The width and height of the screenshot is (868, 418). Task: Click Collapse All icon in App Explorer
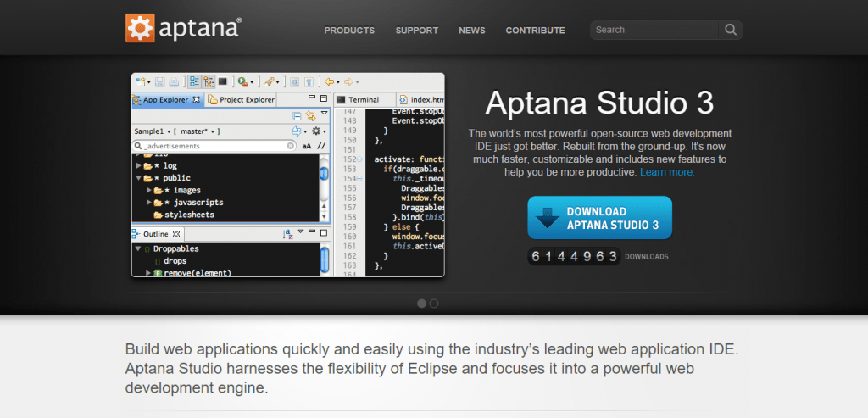(297, 115)
